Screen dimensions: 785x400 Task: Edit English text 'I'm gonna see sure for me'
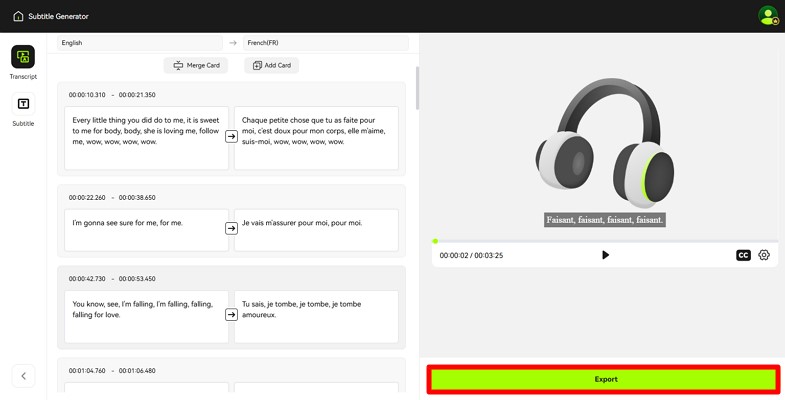point(146,230)
